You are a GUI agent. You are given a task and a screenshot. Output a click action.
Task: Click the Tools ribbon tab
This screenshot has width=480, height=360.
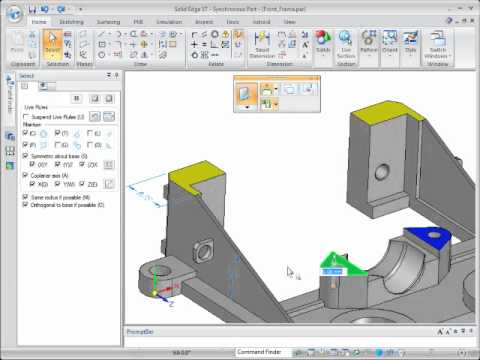click(233, 22)
